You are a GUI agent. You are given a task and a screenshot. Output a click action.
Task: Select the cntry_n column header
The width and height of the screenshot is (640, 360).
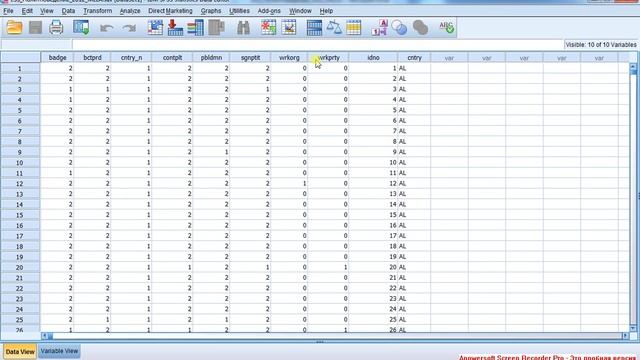[131, 58]
